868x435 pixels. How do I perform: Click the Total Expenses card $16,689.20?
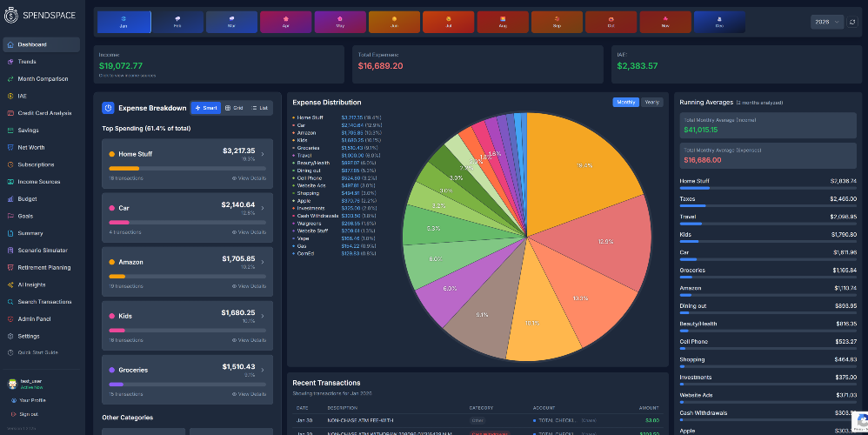(477, 64)
